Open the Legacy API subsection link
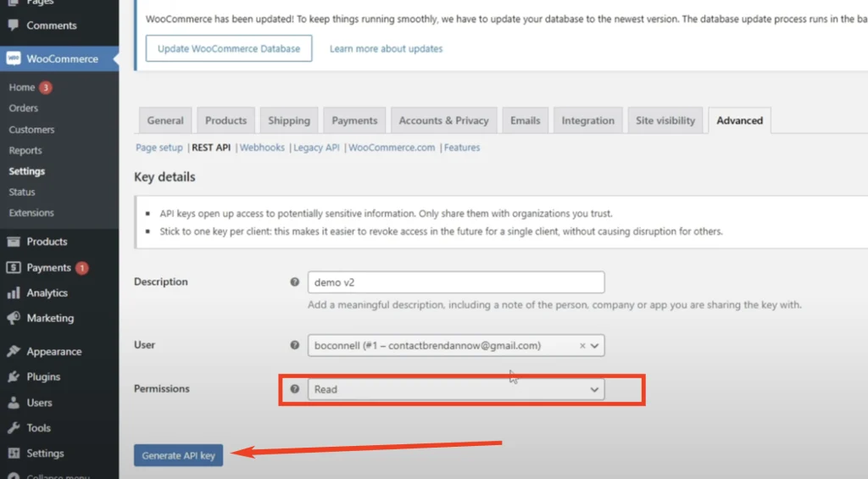Viewport: 868px width, 479px height. [316, 148]
